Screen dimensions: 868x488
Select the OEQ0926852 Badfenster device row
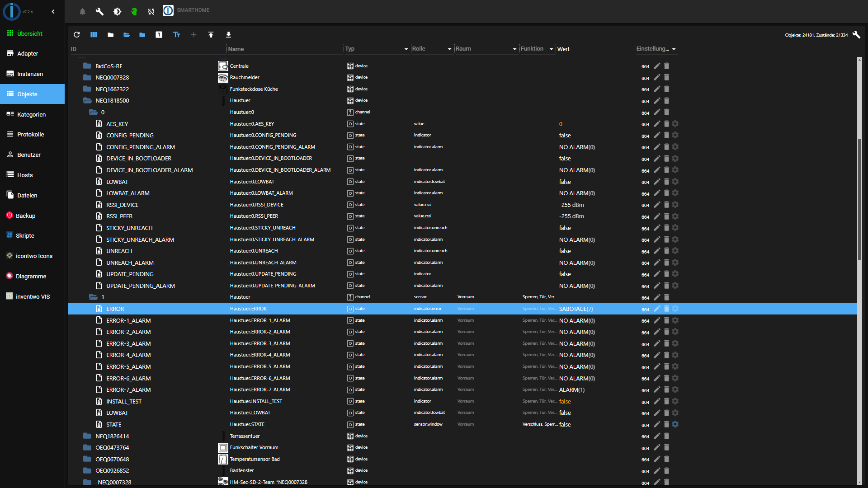pyautogui.click(x=462, y=470)
